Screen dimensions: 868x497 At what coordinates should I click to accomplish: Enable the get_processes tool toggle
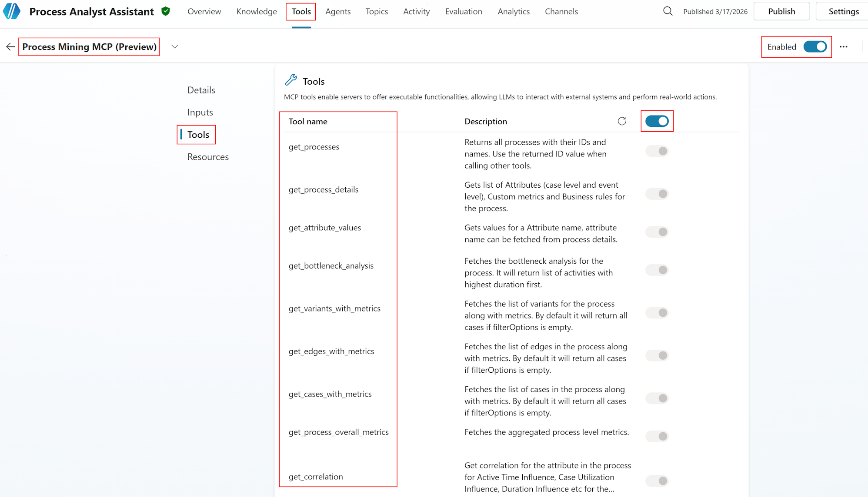click(657, 151)
